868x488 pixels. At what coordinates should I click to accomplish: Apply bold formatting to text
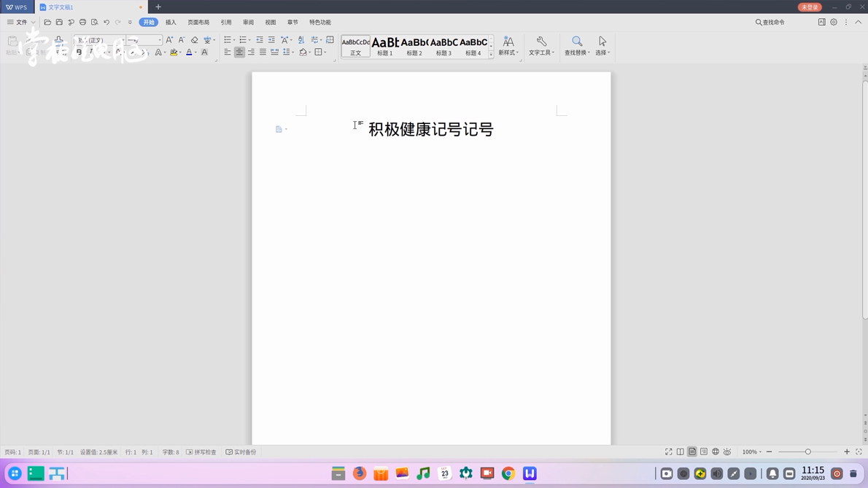(79, 52)
